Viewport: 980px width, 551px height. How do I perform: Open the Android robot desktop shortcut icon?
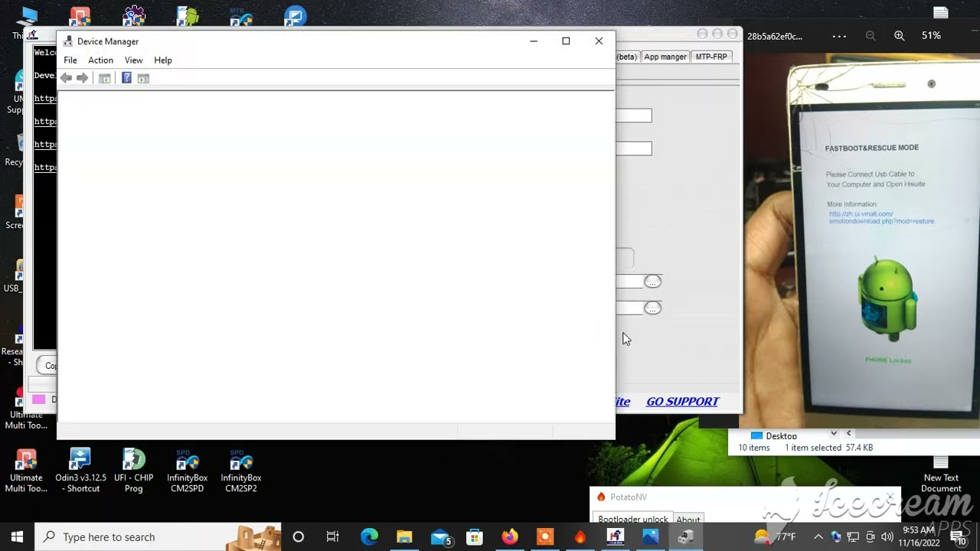click(x=188, y=17)
